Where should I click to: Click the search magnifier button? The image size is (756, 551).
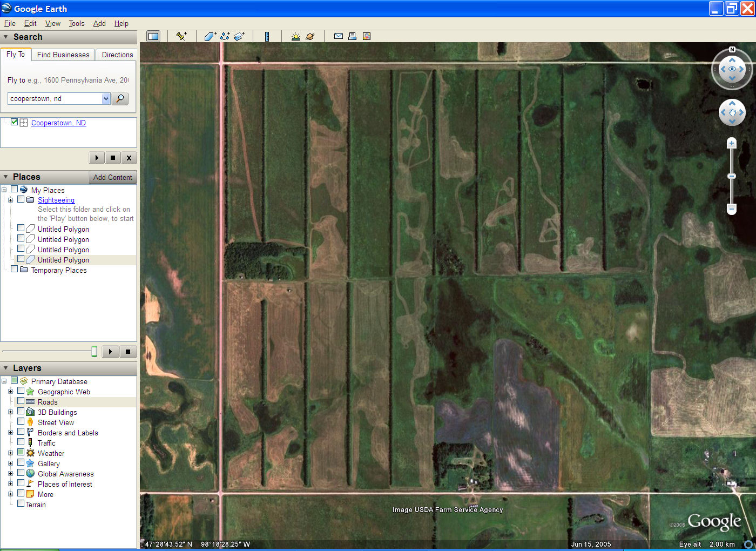pyautogui.click(x=120, y=98)
